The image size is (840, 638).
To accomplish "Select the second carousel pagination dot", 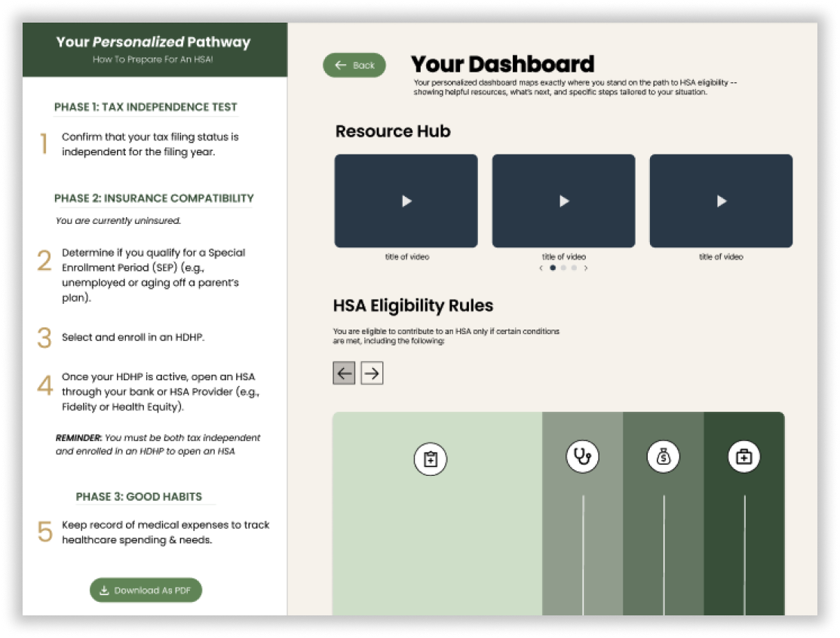I will pos(563,268).
